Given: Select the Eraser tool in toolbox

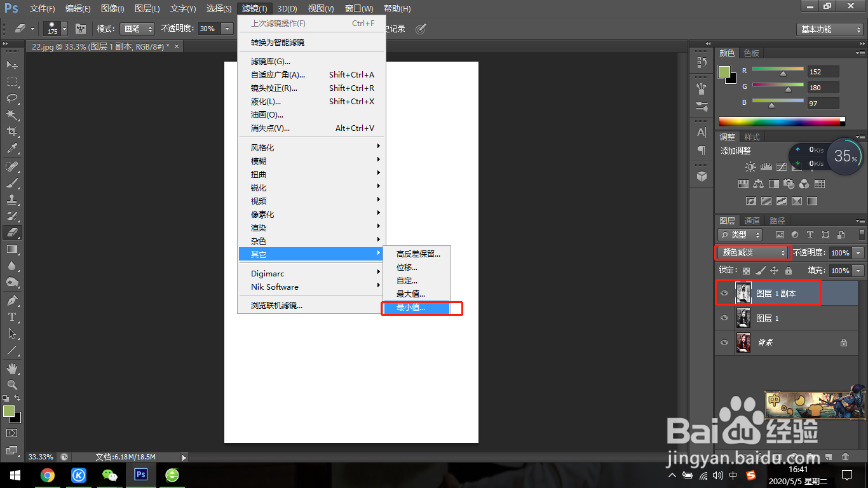Looking at the screenshot, I should click(12, 233).
